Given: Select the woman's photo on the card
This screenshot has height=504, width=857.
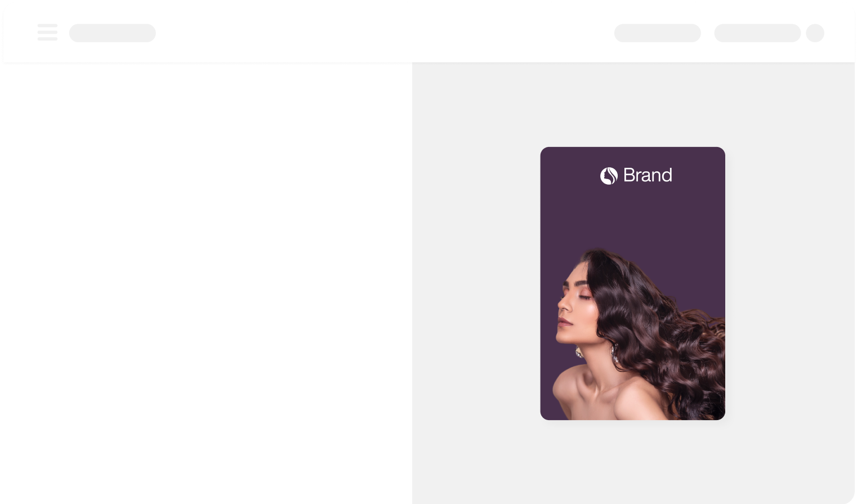Looking at the screenshot, I should 638,334.
